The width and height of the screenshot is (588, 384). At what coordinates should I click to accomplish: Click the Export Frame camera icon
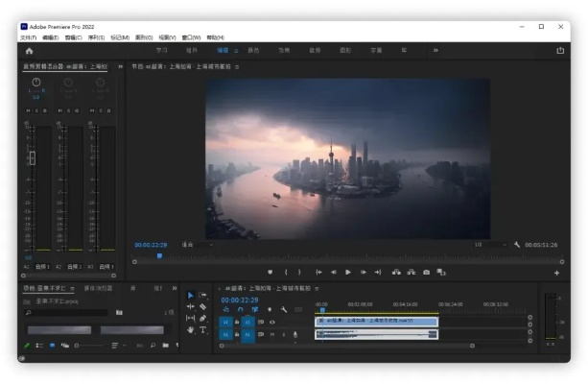[427, 272]
